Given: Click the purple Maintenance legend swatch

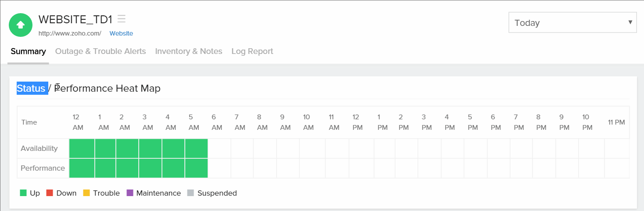Looking at the screenshot, I should 130,193.
